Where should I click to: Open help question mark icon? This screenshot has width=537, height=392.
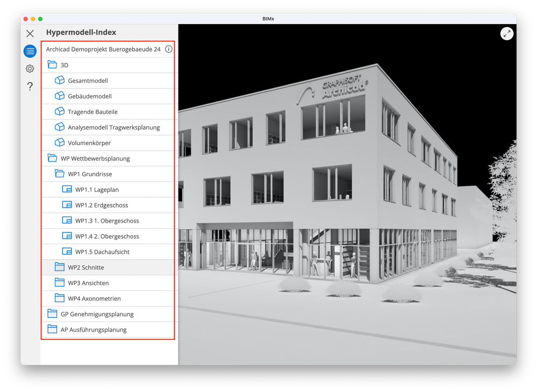[30, 86]
